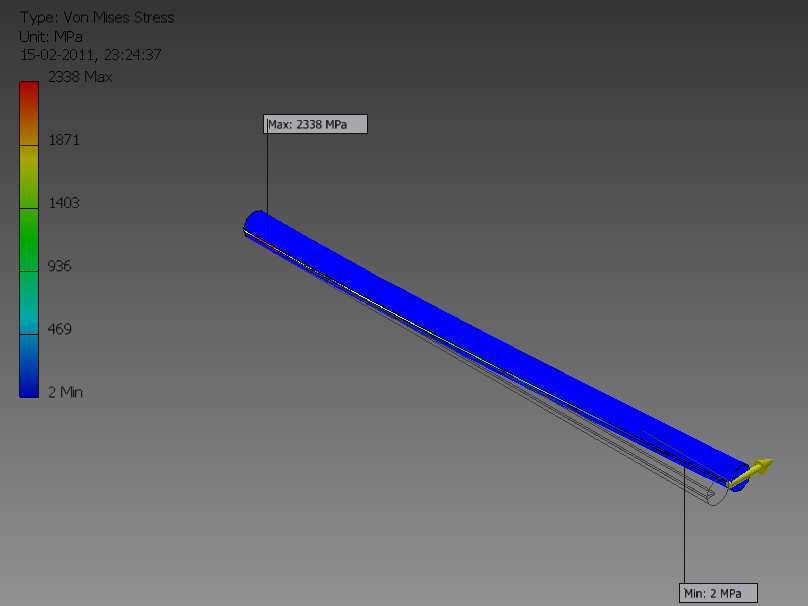Screen dimensions: 808x606
Task: Pick the yellow-olive band in the legend
Action: pos(29,176)
